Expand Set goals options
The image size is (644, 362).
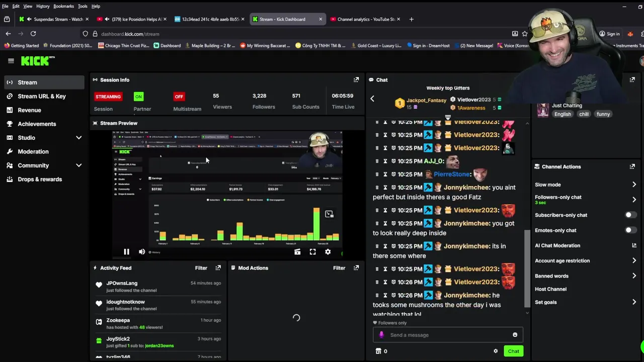pos(634,302)
